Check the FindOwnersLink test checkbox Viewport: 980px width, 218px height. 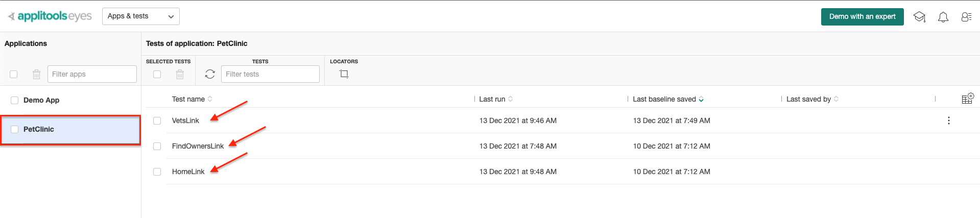pos(157,147)
